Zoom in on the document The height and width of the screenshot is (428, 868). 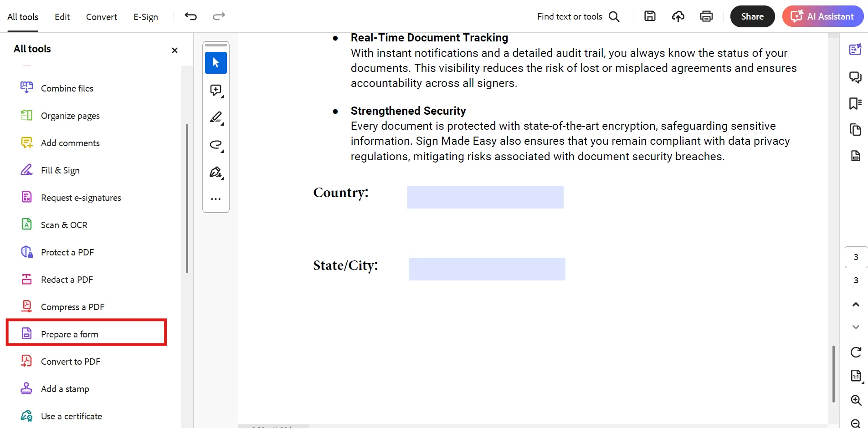(x=856, y=400)
